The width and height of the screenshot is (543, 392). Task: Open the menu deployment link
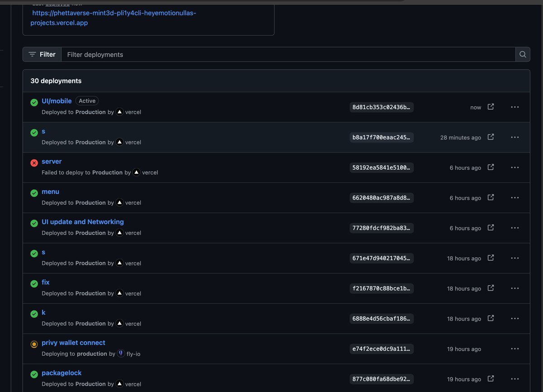pyautogui.click(x=50, y=192)
